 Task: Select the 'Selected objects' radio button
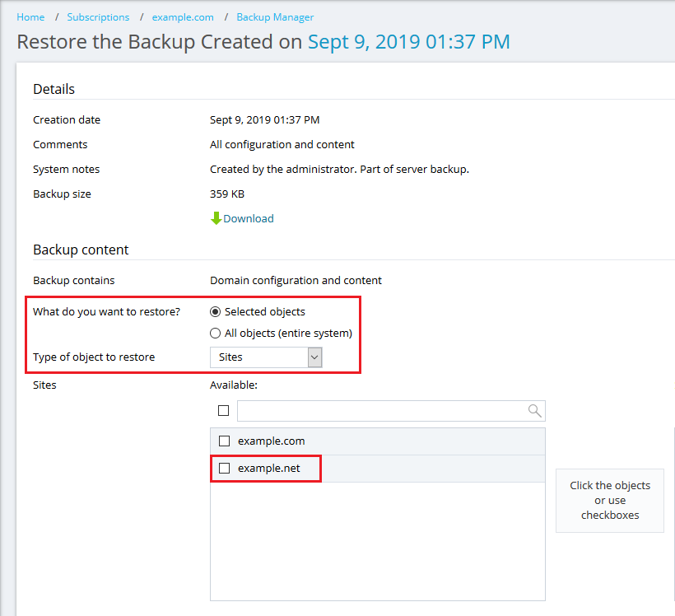click(x=216, y=312)
